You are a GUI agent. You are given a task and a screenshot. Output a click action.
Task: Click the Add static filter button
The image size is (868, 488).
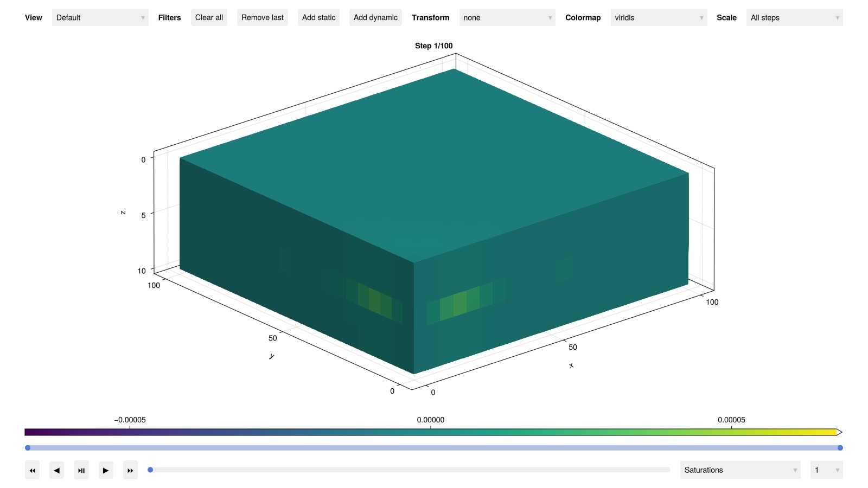[319, 17]
